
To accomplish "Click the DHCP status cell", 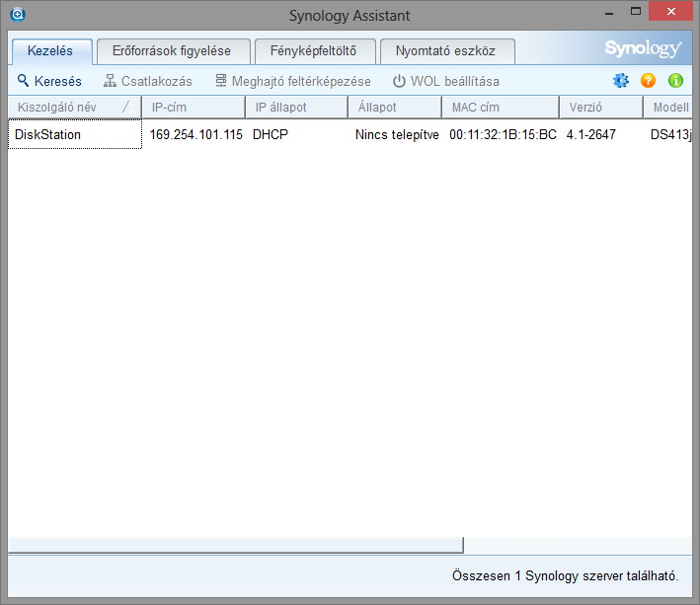I will (271, 134).
